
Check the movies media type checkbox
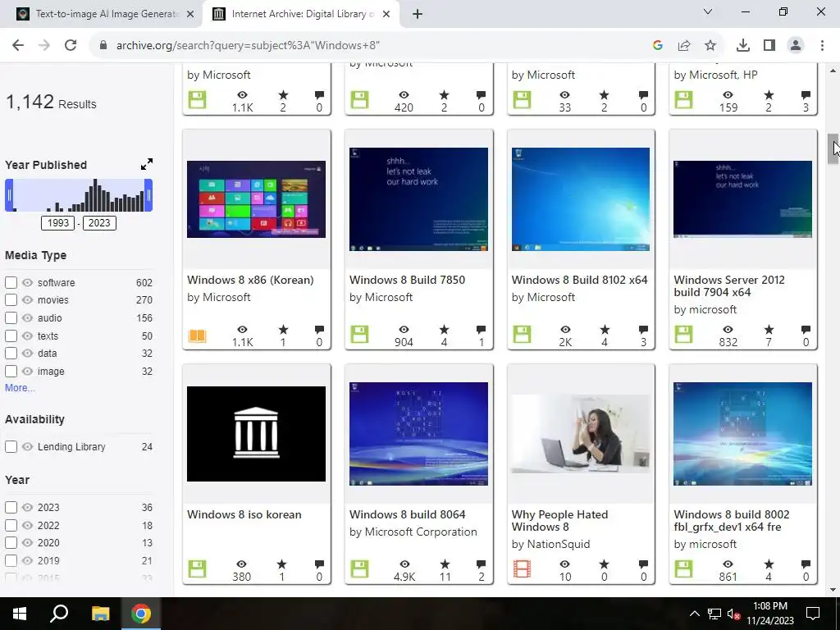point(11,300)
